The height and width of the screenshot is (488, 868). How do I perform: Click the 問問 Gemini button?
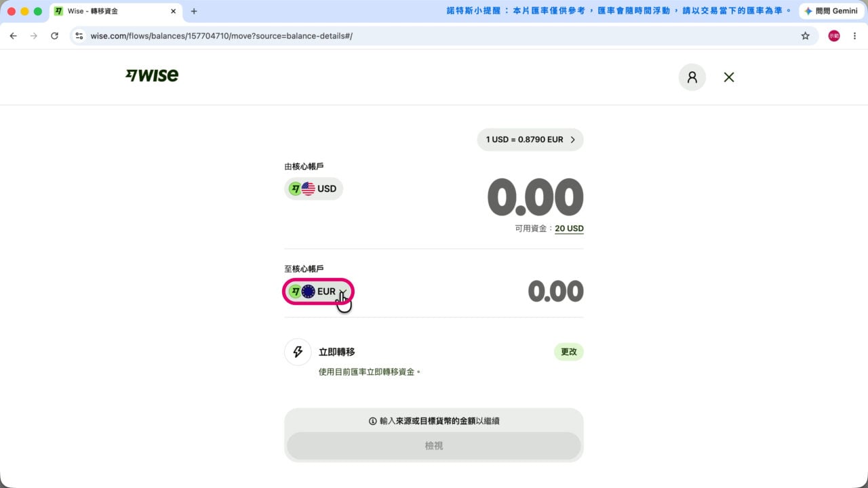tap(831, 12)
